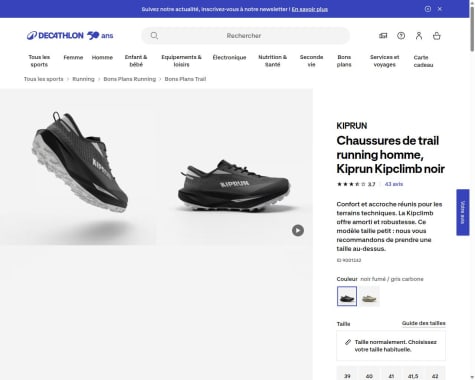The image size is (475, 380).
Task: Open the store locator icon in header
Action: pyautogui.click(x=383, y=36)
